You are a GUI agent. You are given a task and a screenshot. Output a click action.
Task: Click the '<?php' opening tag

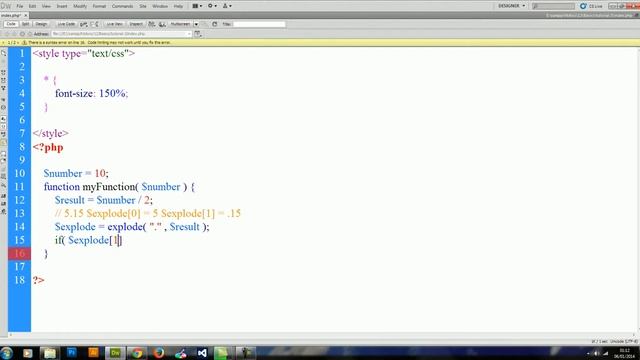48,147
